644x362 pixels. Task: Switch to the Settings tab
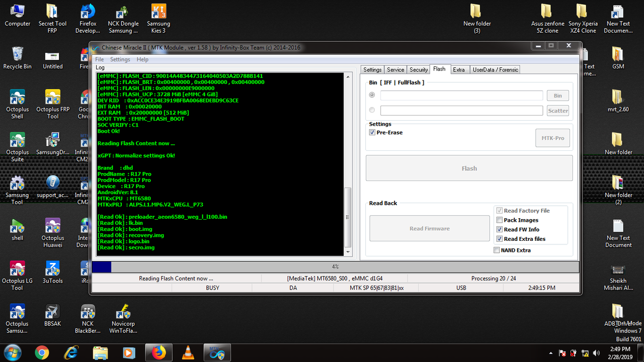coord(372,70)
